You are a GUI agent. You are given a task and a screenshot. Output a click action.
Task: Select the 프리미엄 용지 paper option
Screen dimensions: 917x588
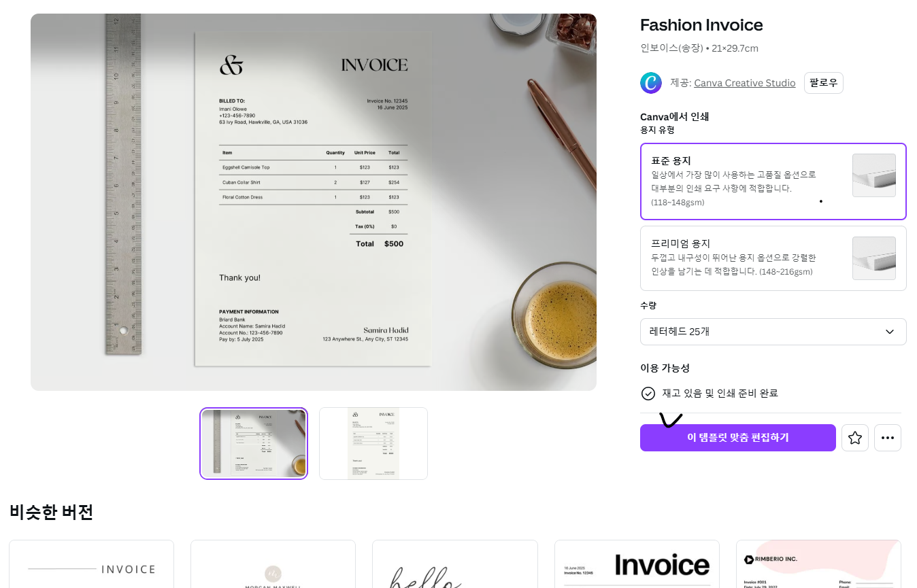coord(773,258)
